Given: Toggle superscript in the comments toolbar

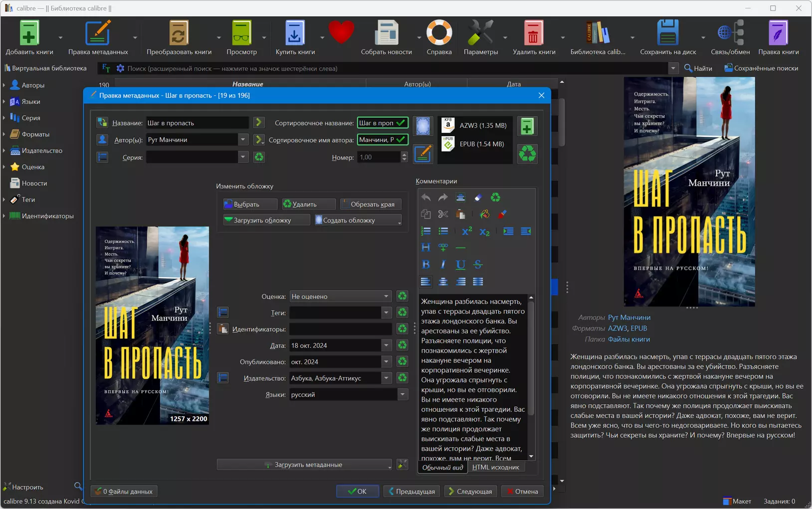Looking at the screenshot, I should click(x=467, y=231).
